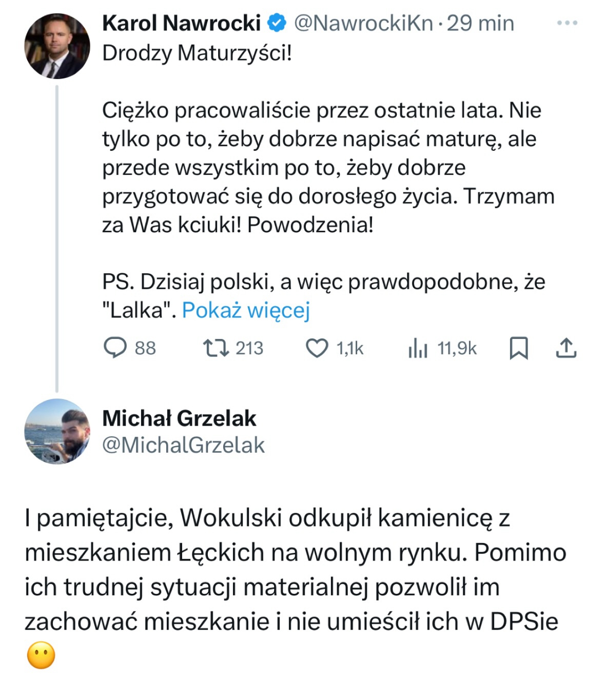Click the 88 replies count

tap(145, 349)
